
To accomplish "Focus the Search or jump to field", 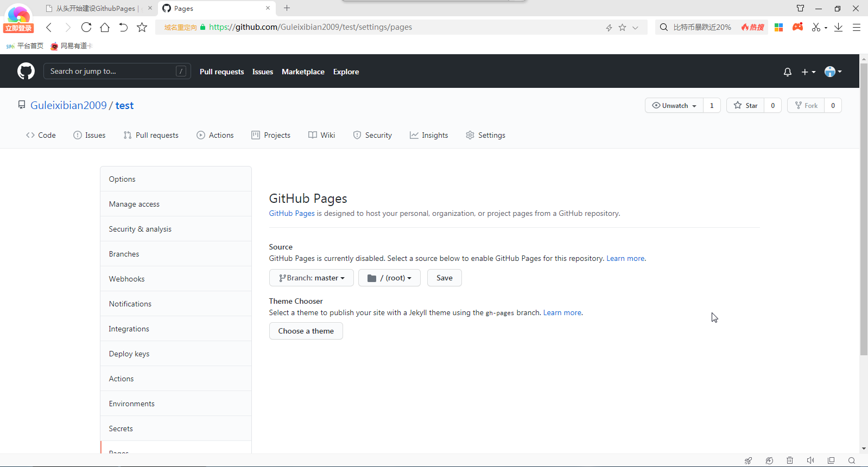I will point(117,71).
